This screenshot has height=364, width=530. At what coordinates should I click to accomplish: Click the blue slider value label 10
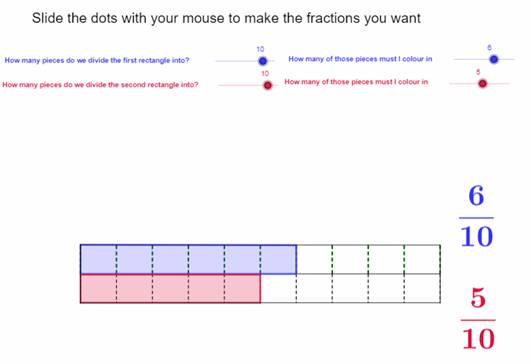pyautogui.click(x=260, y=49)
